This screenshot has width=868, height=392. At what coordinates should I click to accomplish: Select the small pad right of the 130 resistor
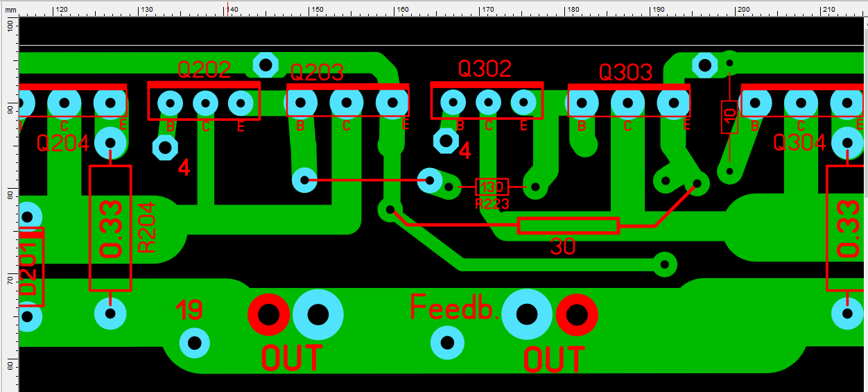(535, 187)
